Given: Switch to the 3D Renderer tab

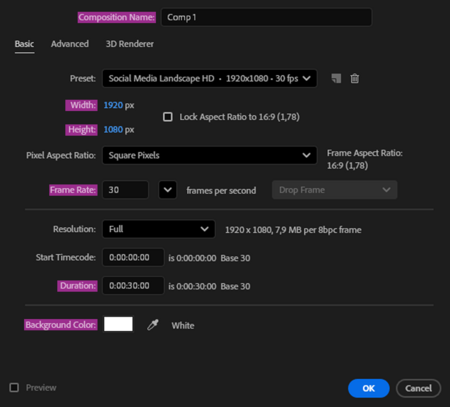Looking at the screenshot, I should 130,44.
